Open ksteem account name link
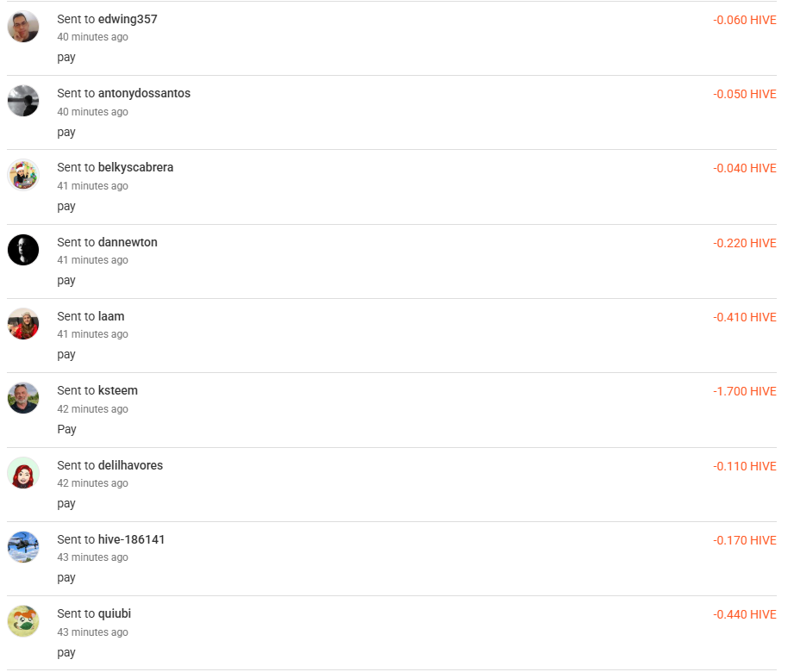Image resolution: width=794 pixels, height=672 pixels. [118, 390]
